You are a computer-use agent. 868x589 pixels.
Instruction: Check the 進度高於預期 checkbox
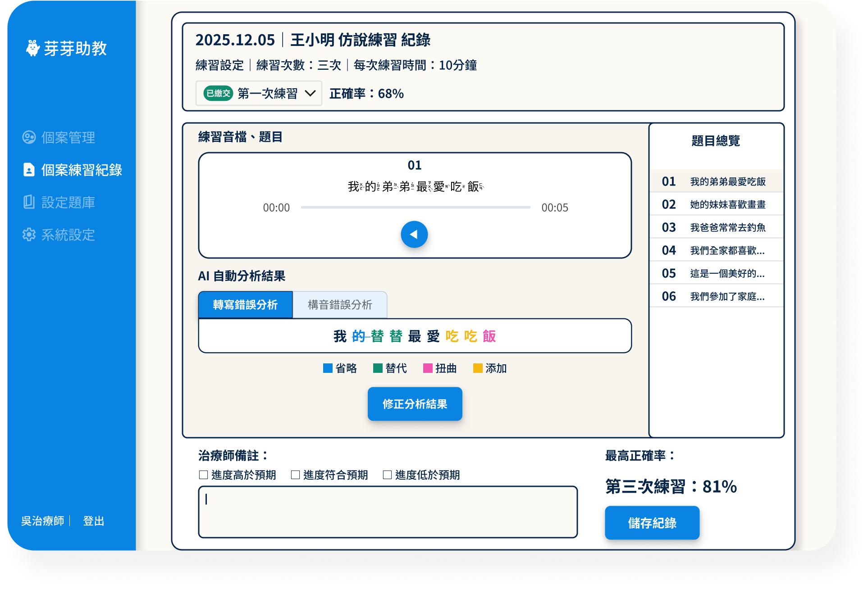[203, 475]
